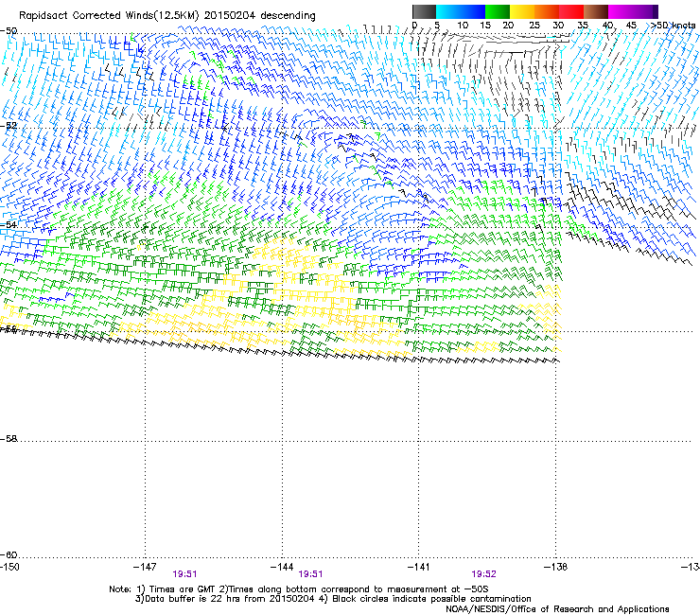
Task: Click the yellow 20-25 knots legend swatch
Action: coord(522,11)
